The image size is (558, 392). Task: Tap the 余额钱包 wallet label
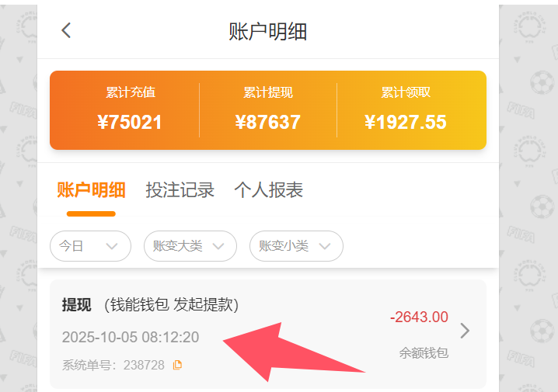coord(424,352)
